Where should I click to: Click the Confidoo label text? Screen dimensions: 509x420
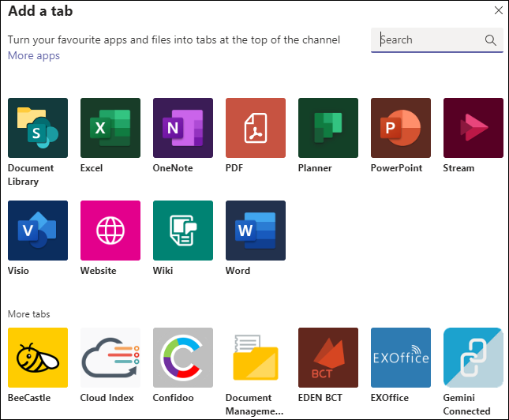174,398
